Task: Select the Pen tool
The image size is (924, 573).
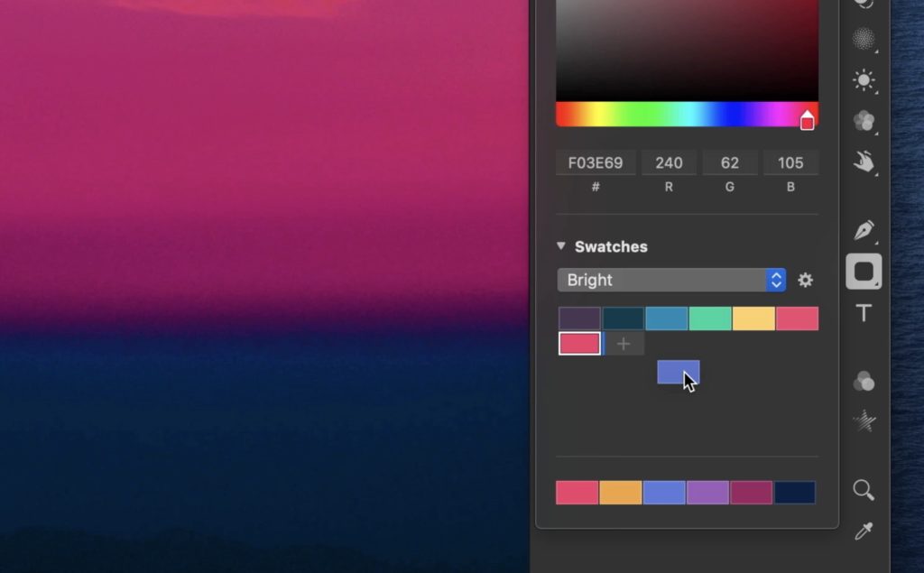Action: [x=864, y=232]
